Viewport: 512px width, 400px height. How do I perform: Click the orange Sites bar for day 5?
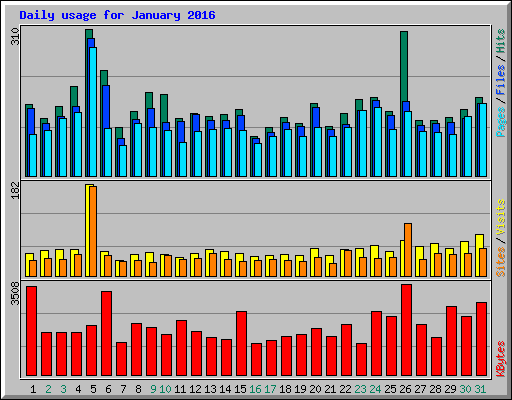click(x=93, y=231)
